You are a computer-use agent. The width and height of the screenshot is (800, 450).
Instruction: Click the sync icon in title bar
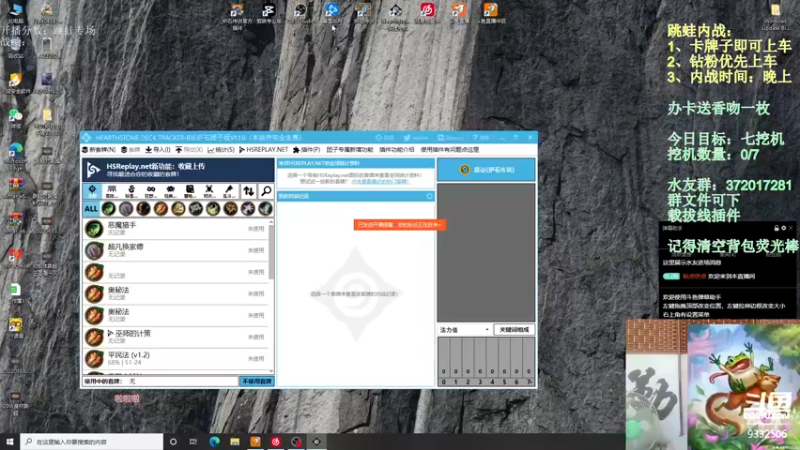[x=379, y=138]
